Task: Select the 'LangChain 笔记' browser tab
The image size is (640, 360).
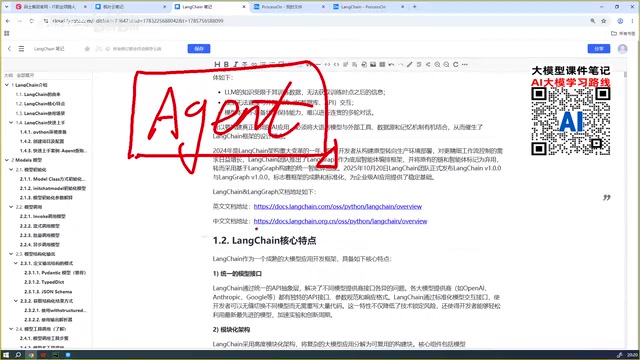Action: (210, 7)
